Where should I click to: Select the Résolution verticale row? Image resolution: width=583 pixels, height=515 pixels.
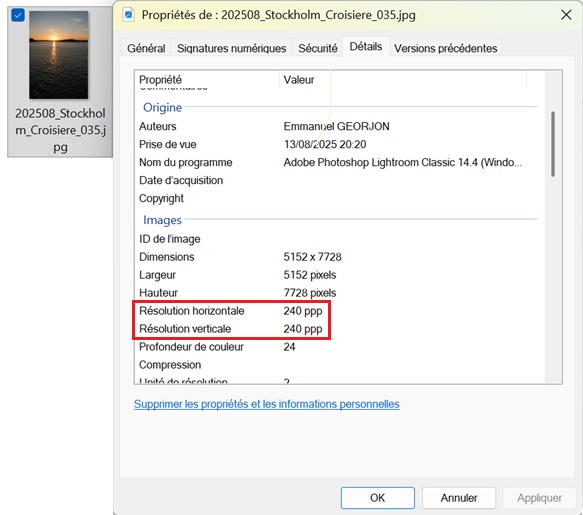(336, 329)
